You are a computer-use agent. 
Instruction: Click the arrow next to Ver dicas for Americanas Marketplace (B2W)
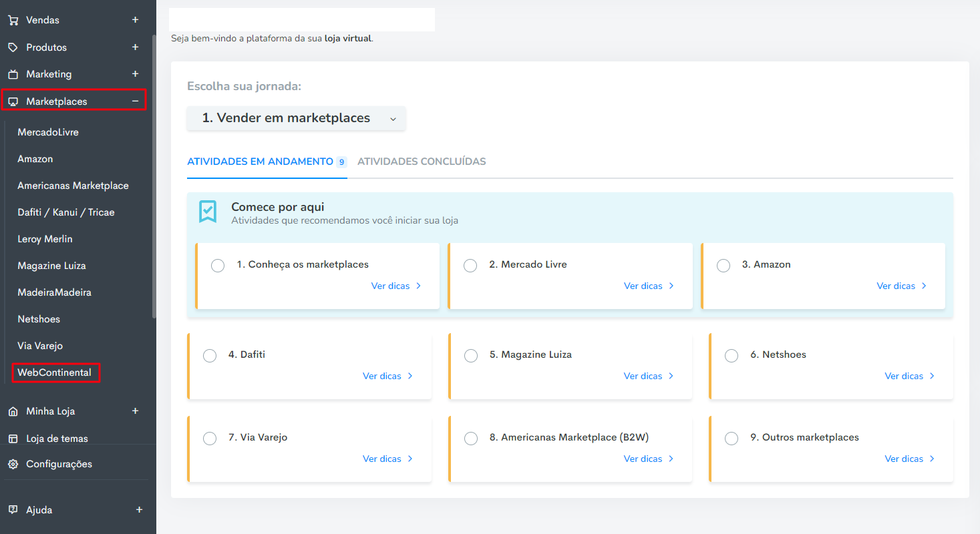pyautogui.click(x=671, y=459)
